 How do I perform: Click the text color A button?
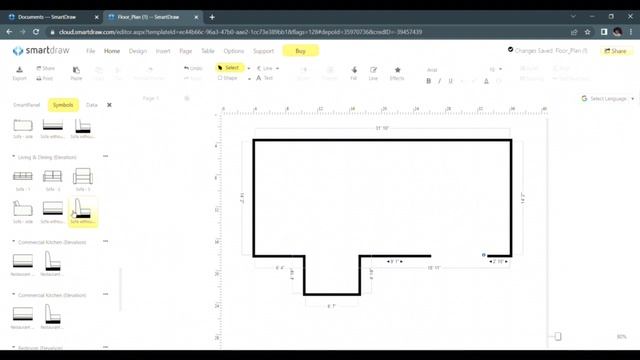pos(487,81)
